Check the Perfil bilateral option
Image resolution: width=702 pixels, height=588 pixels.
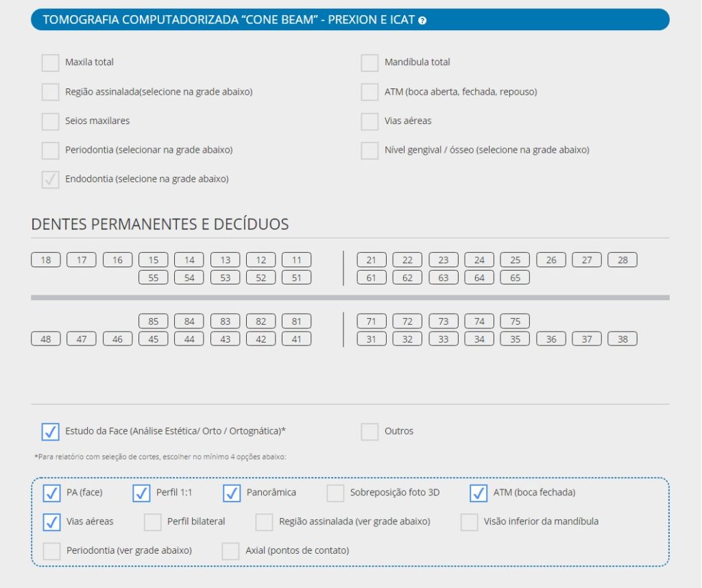point(152,522)
